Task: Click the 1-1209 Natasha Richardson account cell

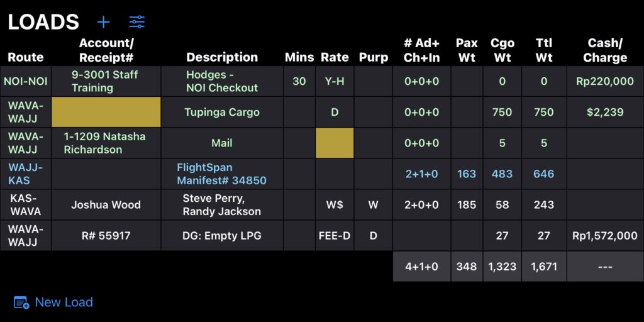Action: tap(104, 143)
